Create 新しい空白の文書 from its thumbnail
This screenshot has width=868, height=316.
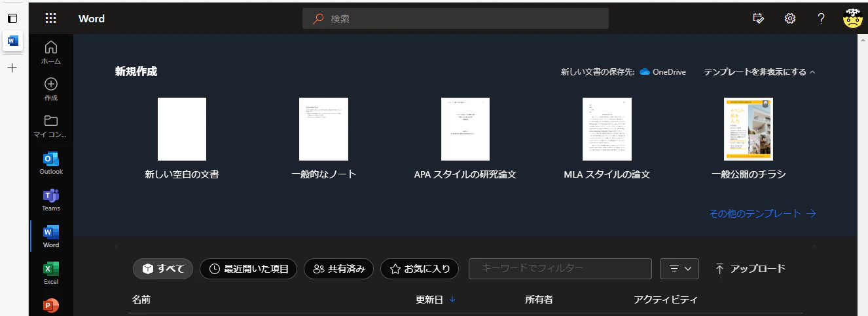(x=182, y=129)
